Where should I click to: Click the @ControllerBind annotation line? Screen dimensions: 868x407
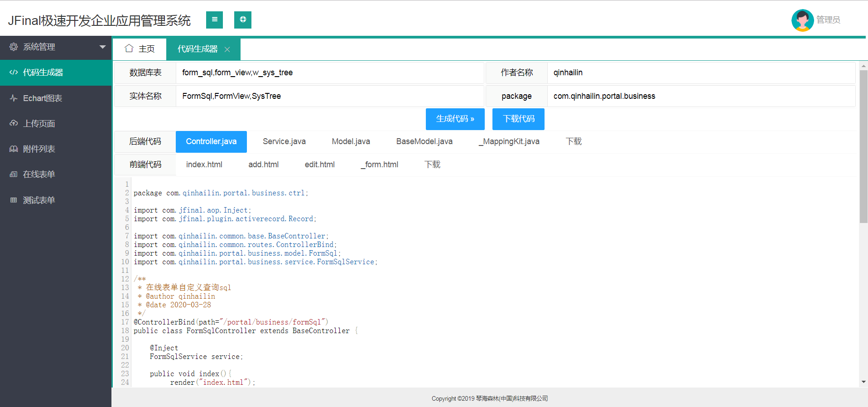(x=231, y=322)
